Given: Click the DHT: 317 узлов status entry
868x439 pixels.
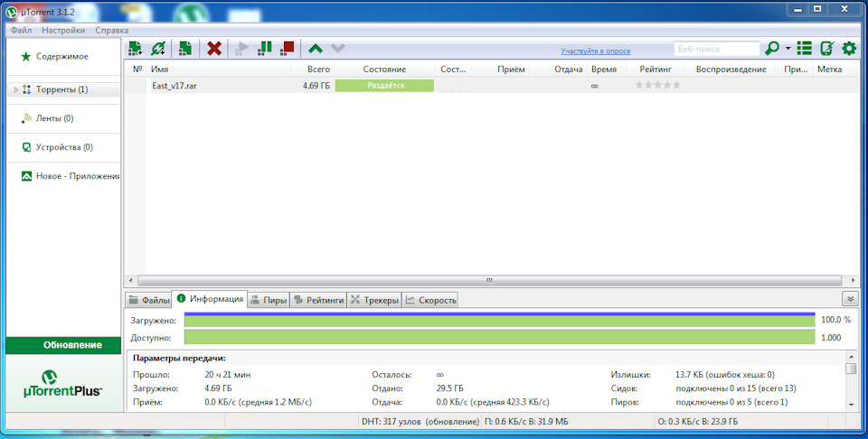Looking at the screenshot, I should click(420, 421).
